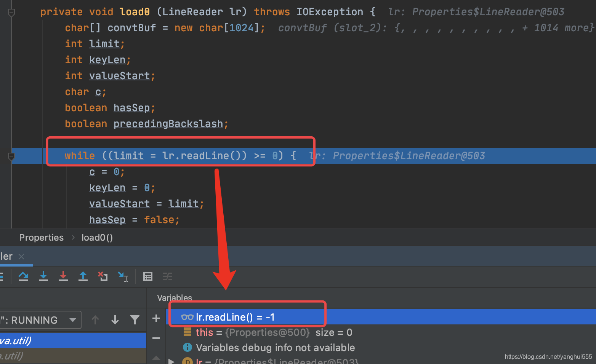Screen dimensions: 596x364
Task: Click 'Variables debug info not available' row
Action: (x=381, y=348)
